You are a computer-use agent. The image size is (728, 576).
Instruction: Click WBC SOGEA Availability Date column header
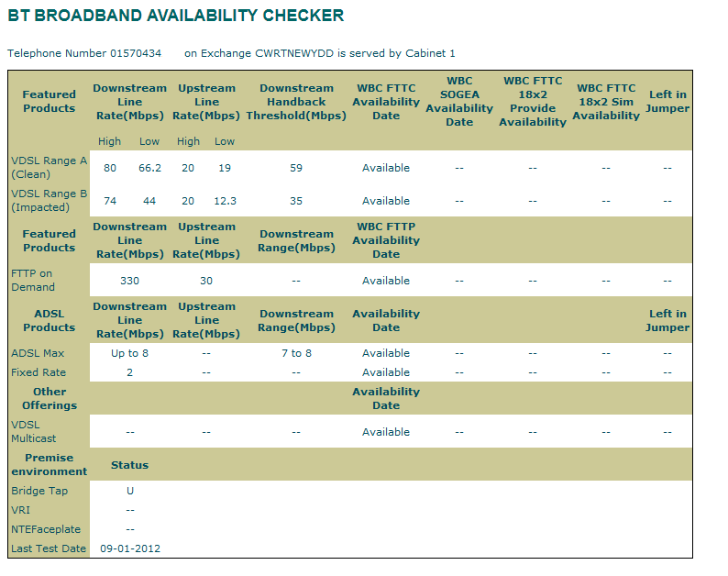point(459,101)
